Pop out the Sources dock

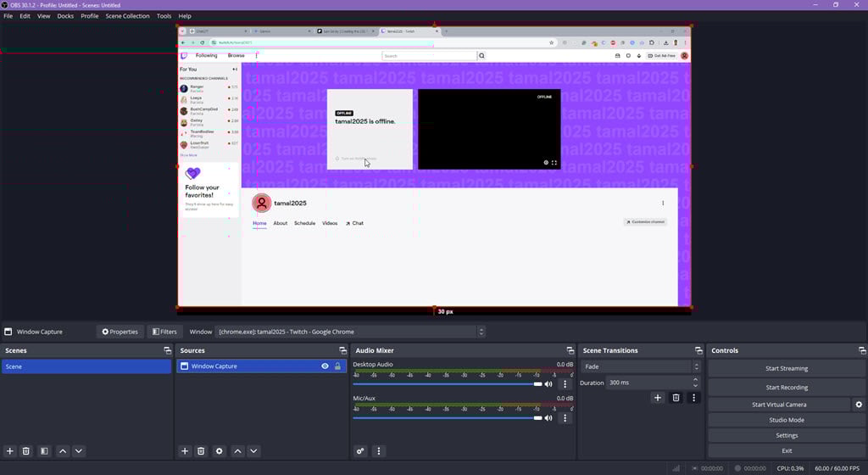point(342,350)
